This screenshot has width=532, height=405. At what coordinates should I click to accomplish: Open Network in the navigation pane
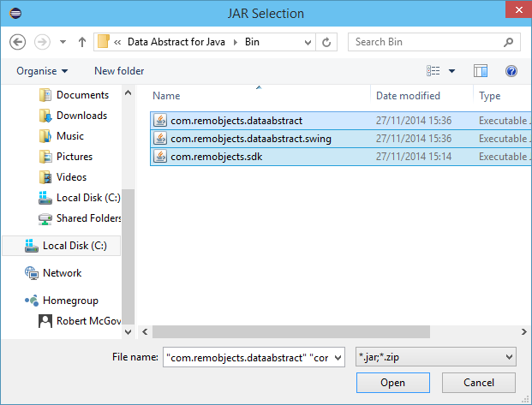coord(62,273)
